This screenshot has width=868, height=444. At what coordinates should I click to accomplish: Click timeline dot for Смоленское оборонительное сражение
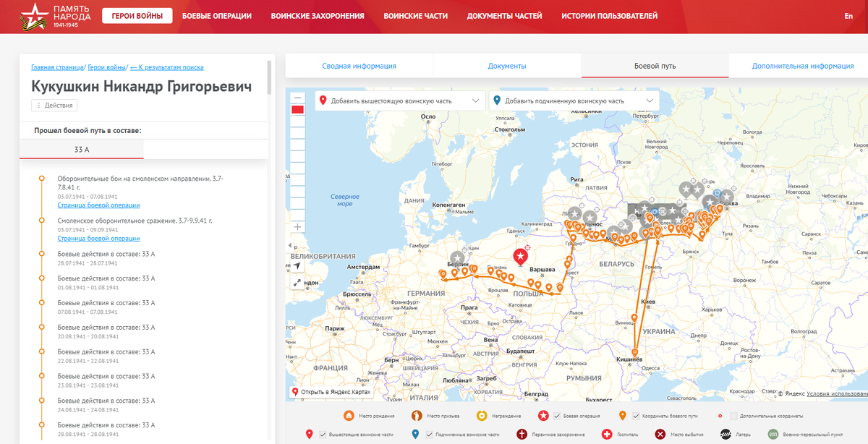[x=41, y=221]
